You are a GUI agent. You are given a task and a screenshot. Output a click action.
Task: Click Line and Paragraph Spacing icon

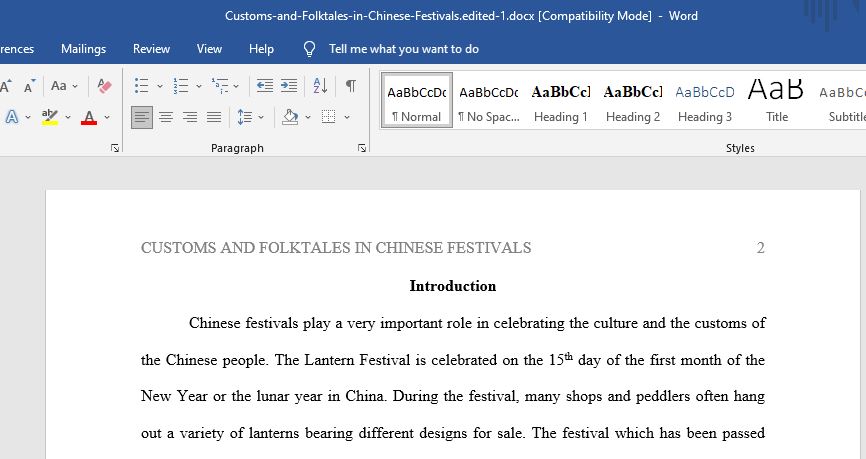tap(245, 117)
